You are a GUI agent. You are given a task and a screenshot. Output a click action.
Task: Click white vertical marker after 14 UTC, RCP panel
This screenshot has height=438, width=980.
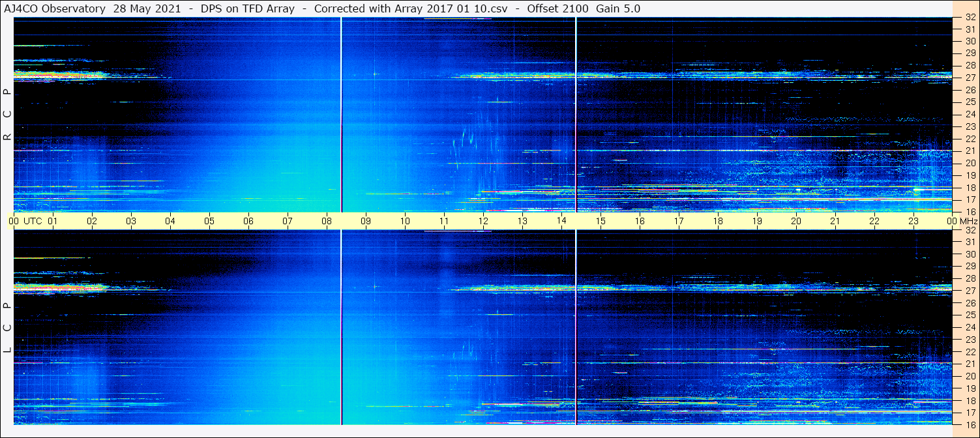576,115
